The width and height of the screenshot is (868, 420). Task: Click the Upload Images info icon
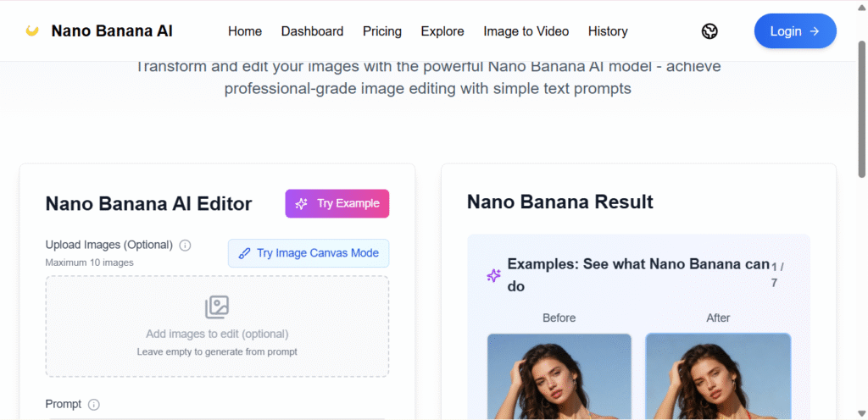pos(186,246)
